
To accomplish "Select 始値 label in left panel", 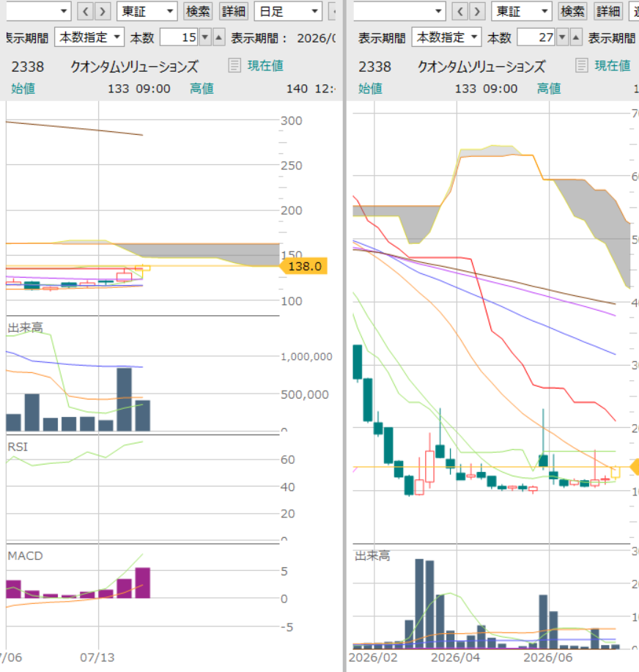I will click(23, 89).
